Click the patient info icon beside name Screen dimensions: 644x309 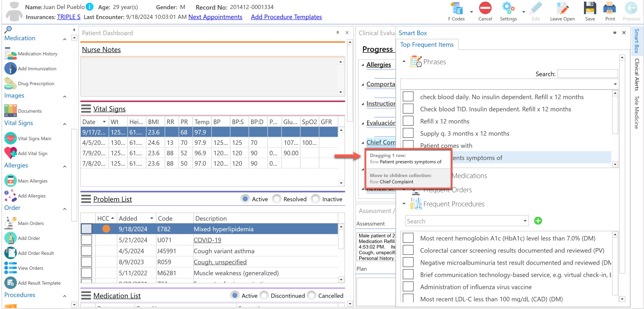point(89,7)
